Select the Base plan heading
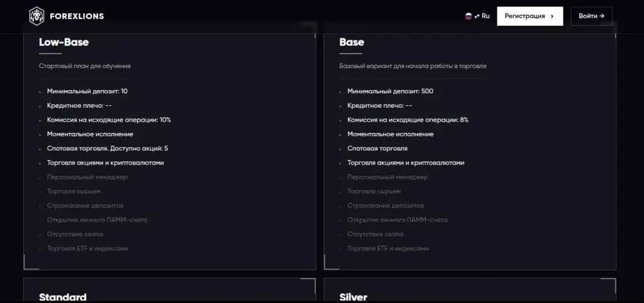This screenshot has width=644, height=303. point(352,42)
